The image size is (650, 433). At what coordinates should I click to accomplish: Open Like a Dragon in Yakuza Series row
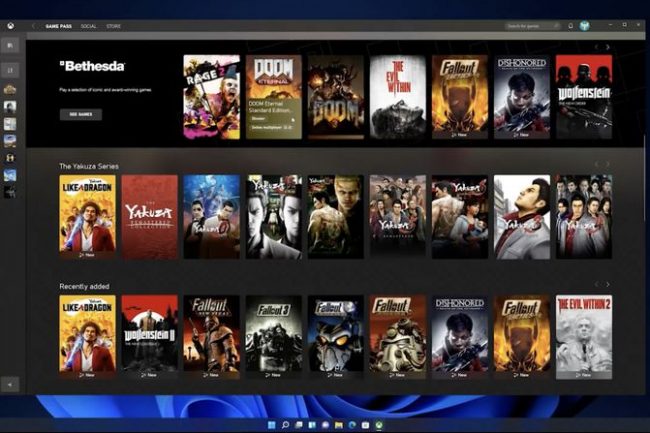(x=87, y=217)
